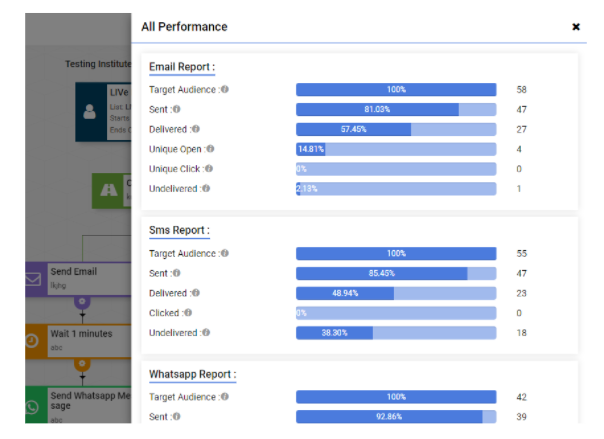
Task: Click the Send Email envelope icon
Action: (x=33, y=279)
